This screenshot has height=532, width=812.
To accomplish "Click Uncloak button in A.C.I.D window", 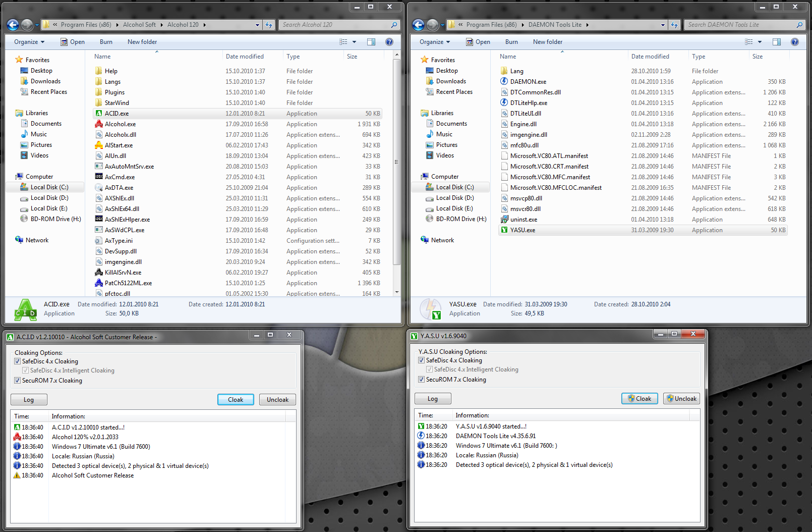I will pos(277,400).
